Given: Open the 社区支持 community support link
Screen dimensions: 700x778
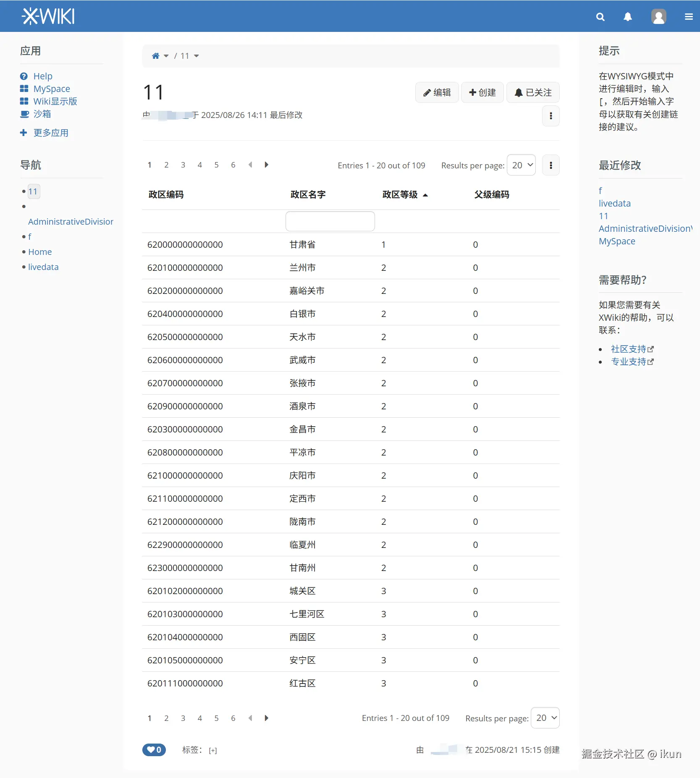Looking at the screenshot, I should [629, 348].
